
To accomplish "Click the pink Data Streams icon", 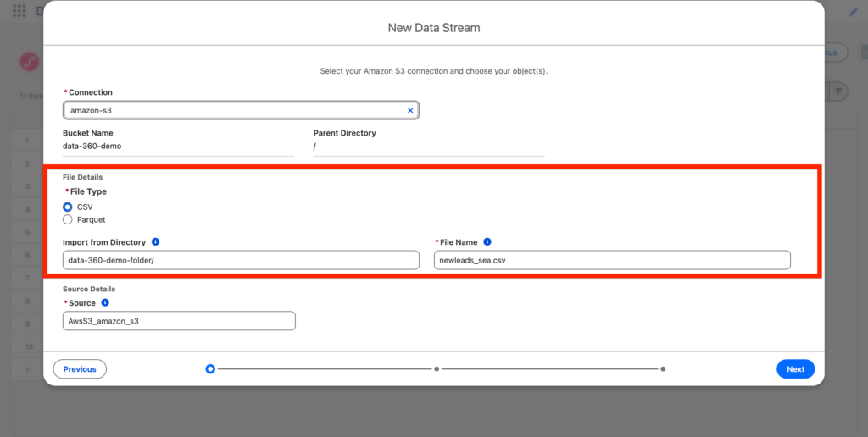I will (31, 62).
